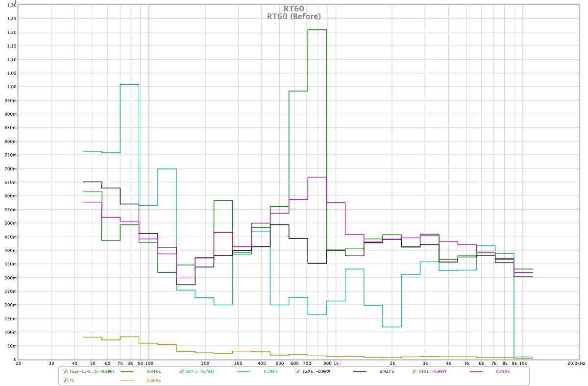Click the magenta T30 line swatch
Image resolution: width=588 pixels, height=386 pixels.
tap(476, 372)
